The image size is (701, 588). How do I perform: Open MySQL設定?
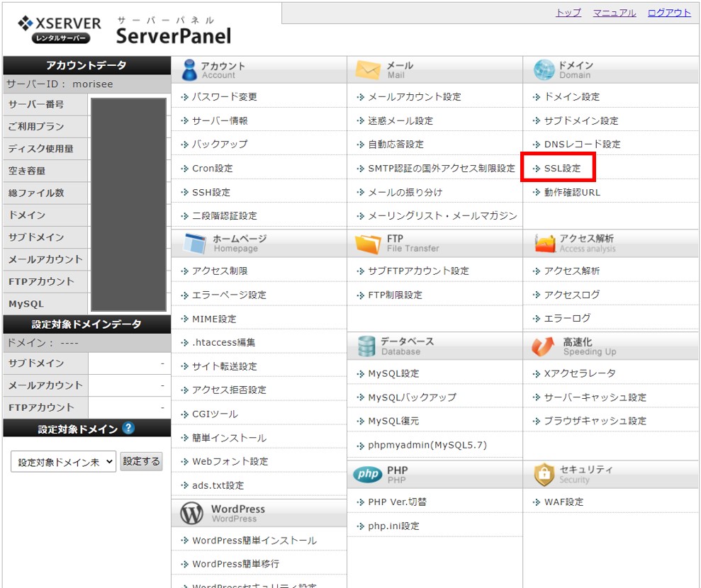[393, 373]
